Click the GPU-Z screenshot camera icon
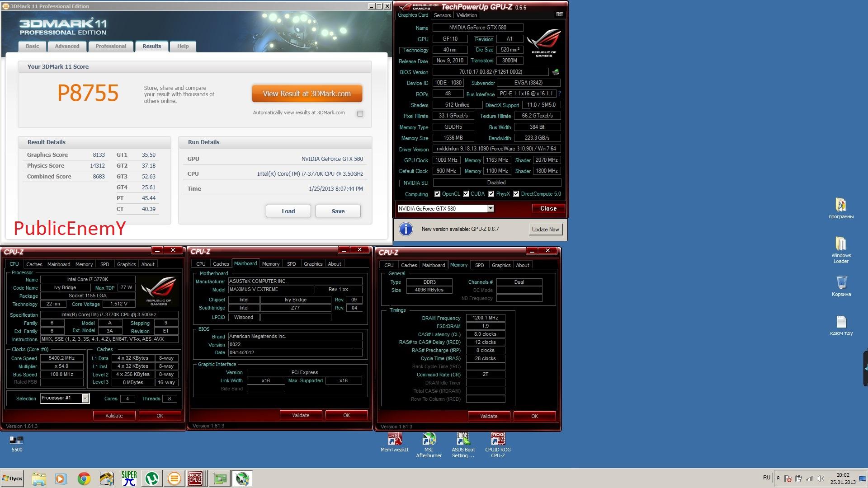Viewport: 868px width, 488px height. tap(559, 14)
